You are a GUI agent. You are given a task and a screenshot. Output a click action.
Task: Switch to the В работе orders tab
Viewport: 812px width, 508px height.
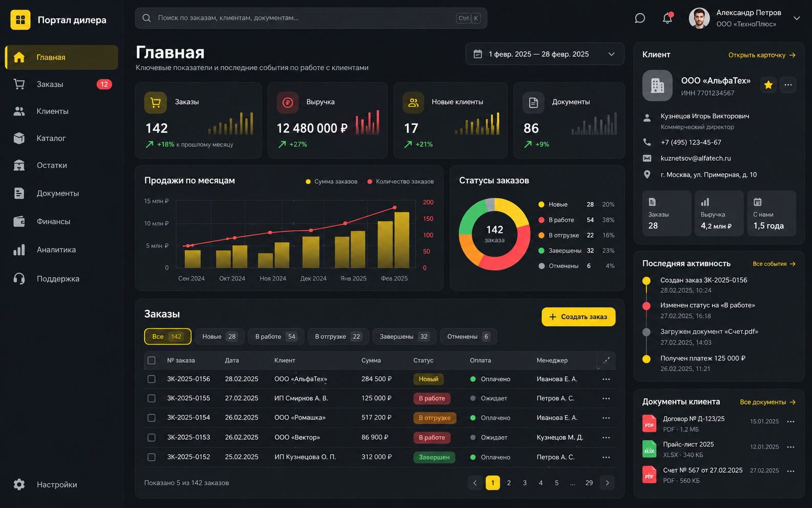click(276, 336)
